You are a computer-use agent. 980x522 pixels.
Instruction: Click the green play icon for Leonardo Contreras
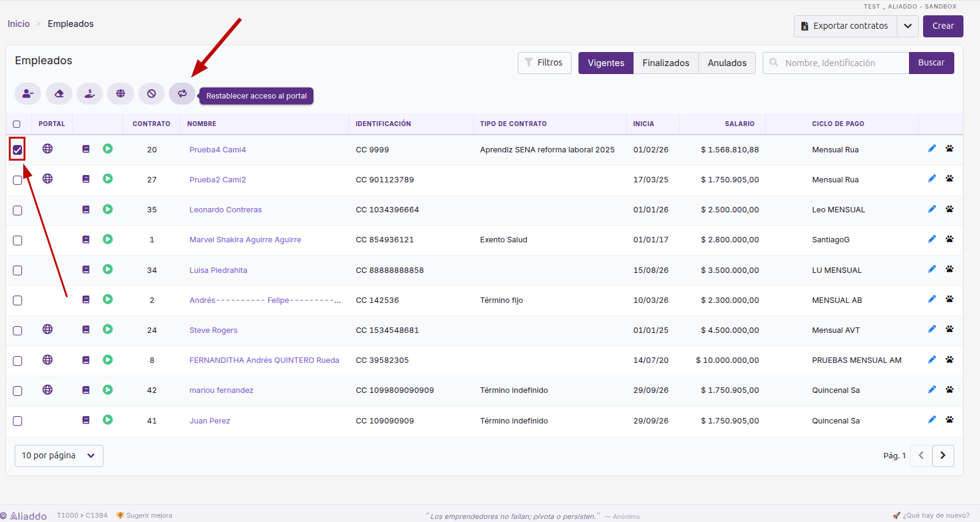click(x=108, y=209)
